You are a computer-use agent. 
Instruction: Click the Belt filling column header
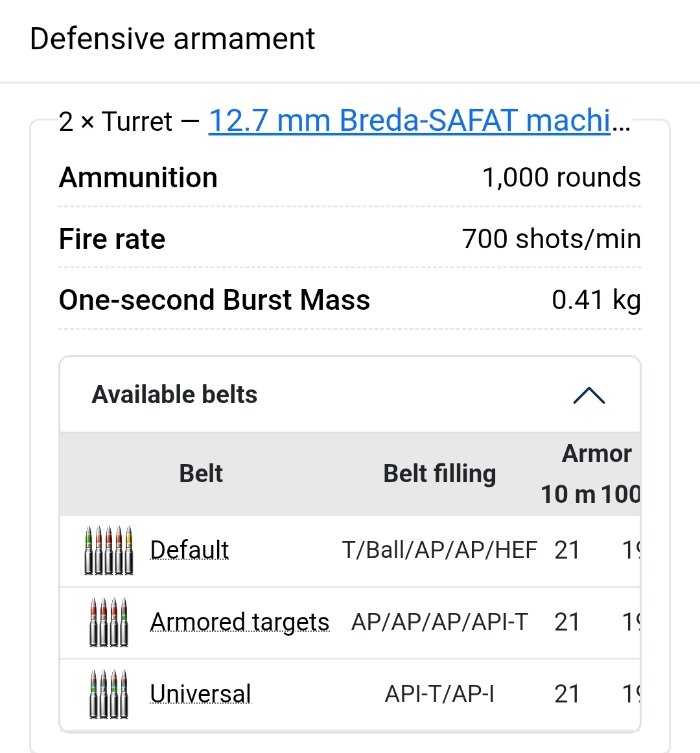click(439, 474)
